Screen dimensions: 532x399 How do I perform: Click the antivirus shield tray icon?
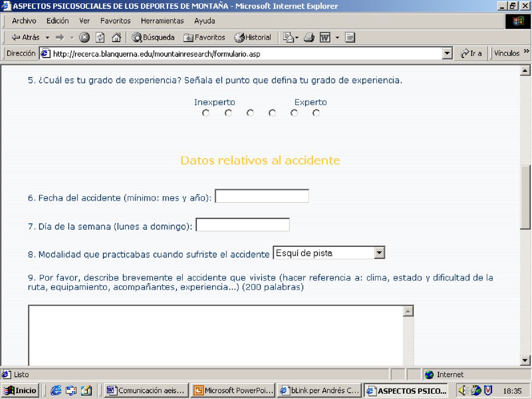tap(488, 391)
